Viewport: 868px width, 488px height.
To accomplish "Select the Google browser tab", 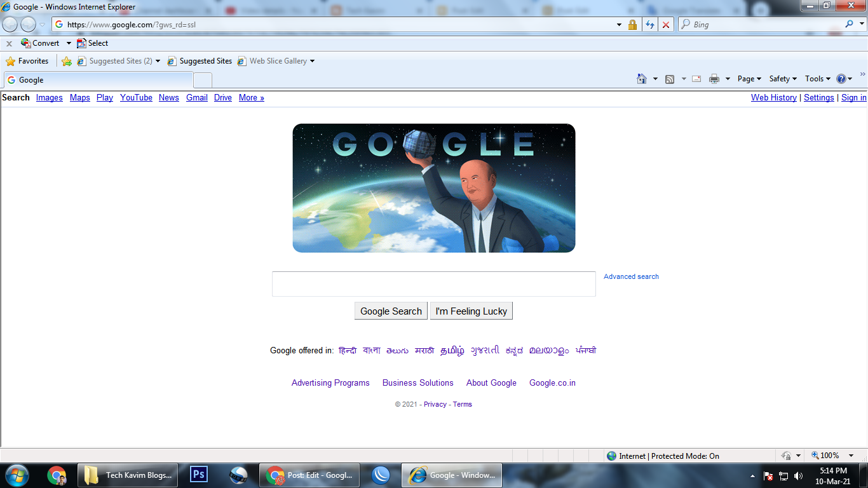I will (98, 80).
